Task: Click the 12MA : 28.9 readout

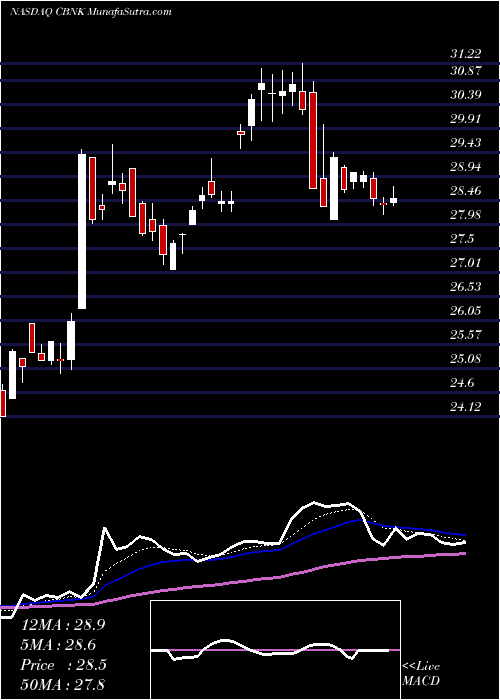Action: pos(63,625)
